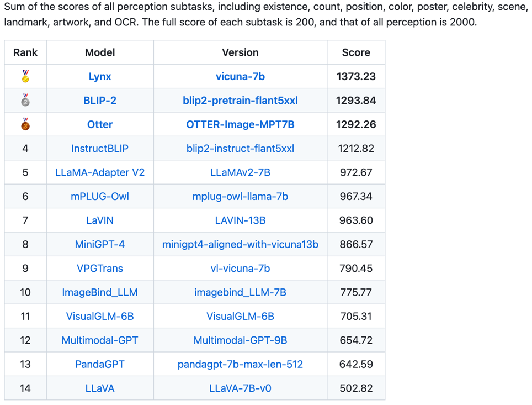
Task: Select the score 963.60
Action: [x=356, y=220]
